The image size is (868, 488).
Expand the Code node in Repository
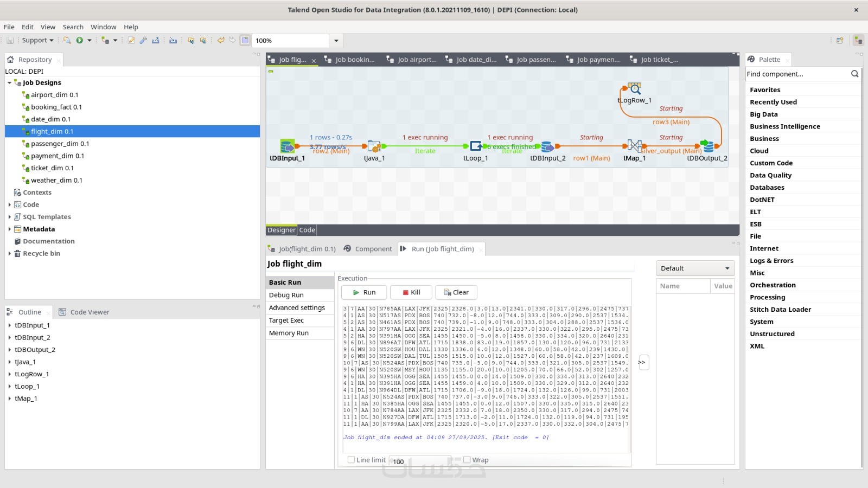tap(9, 205)
